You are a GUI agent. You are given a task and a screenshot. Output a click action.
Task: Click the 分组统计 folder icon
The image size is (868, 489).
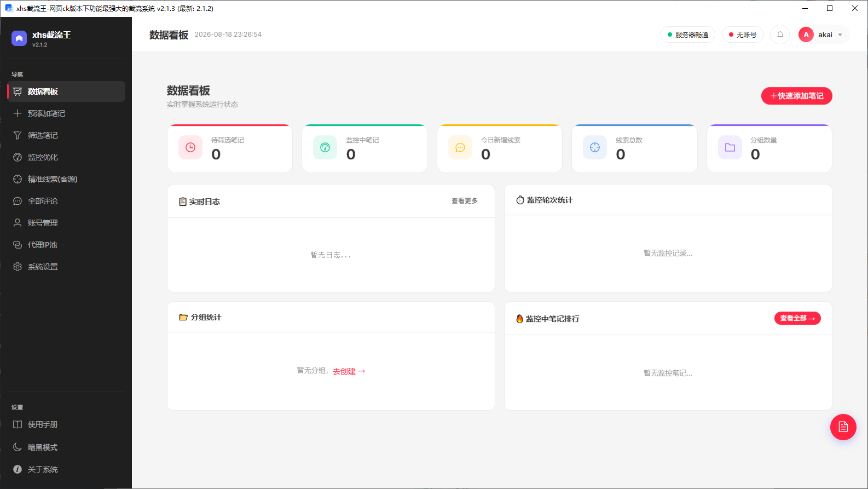[183, 317]
